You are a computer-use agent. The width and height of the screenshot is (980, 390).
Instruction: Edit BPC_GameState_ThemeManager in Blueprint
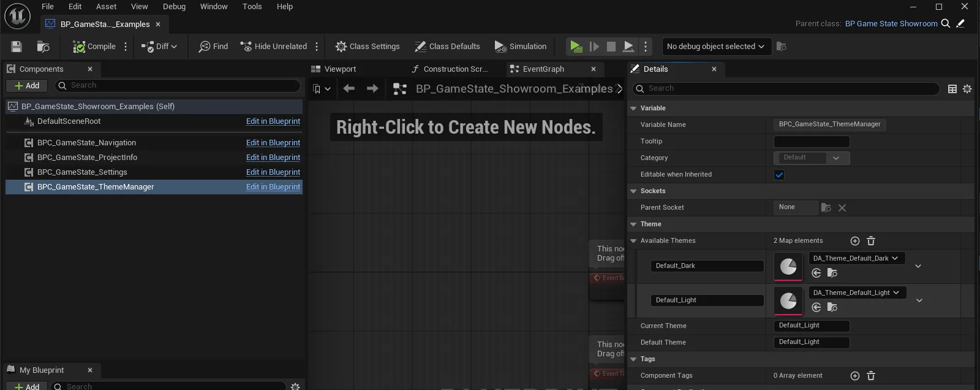[273, 187]
